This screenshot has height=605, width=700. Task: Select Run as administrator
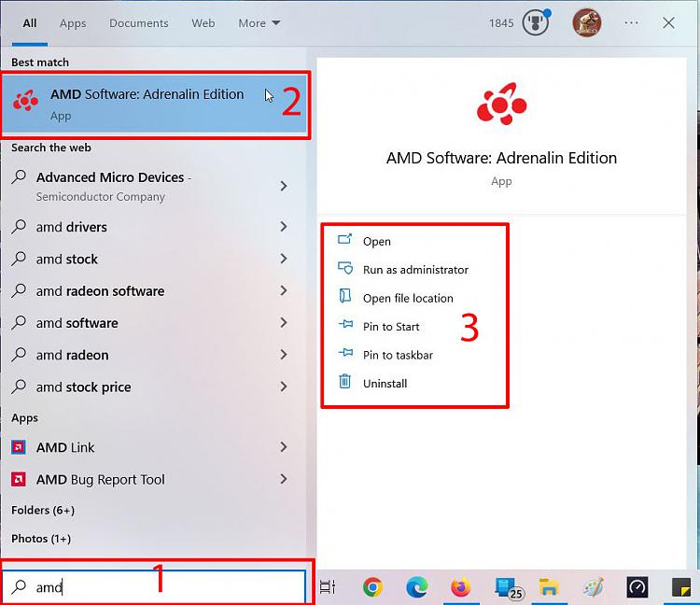[x=415, y=270]
